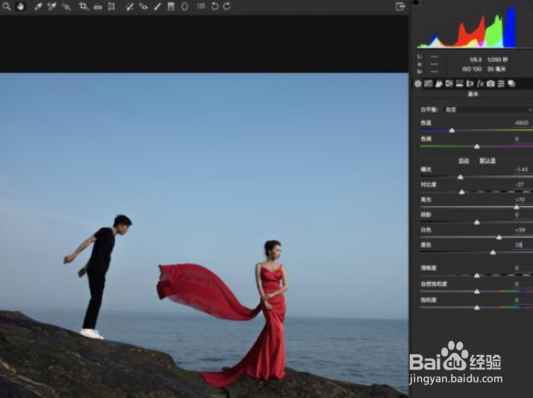Select the Red Eye Removal tool
The width and height of the screenshot is (533, 398).
(143, 6)
